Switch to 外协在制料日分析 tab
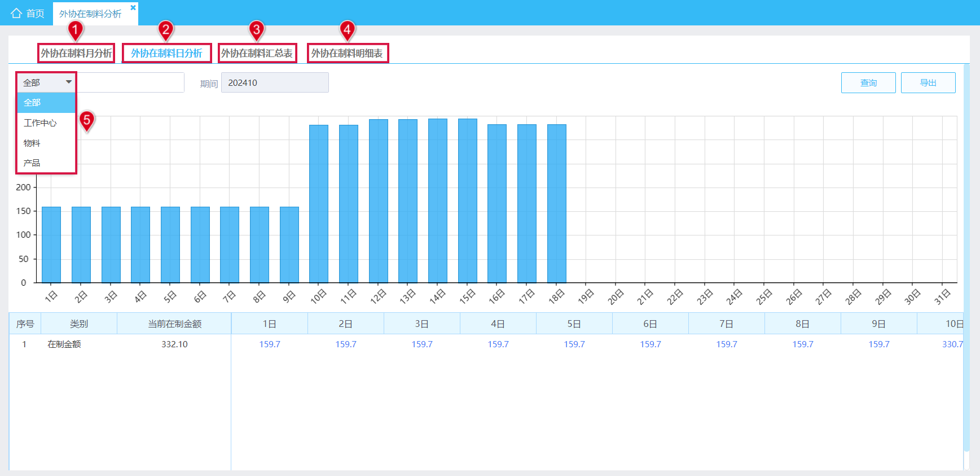 coord(166,53)
